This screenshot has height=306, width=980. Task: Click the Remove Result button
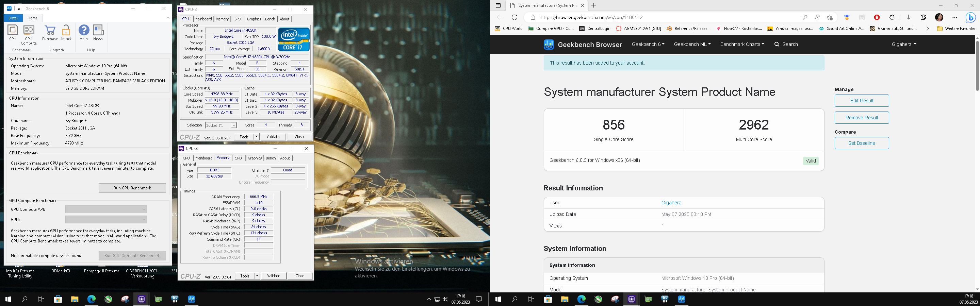862,117
